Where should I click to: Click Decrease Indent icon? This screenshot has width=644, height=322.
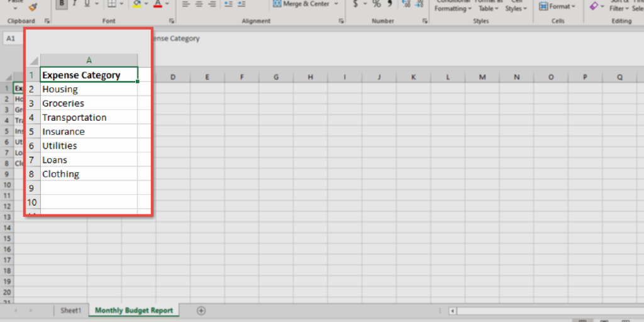228,4
